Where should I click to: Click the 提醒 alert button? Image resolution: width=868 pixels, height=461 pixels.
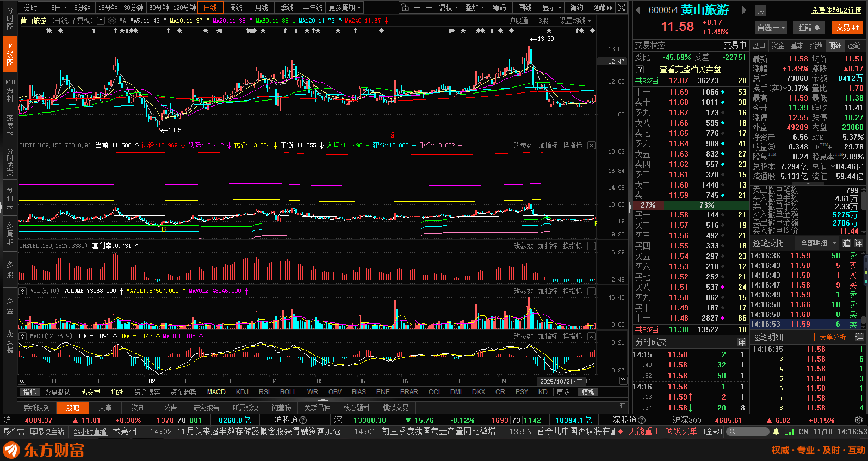(x=809, y=28)
